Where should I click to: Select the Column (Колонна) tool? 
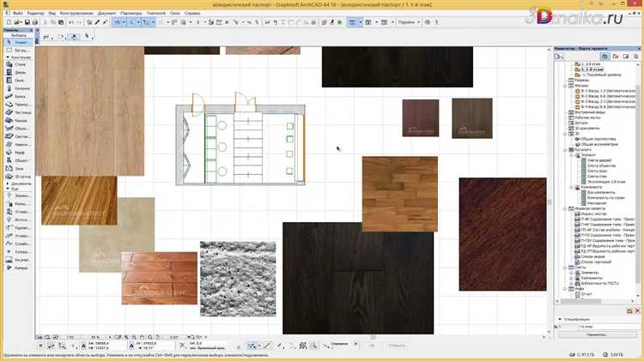(18, 88)
